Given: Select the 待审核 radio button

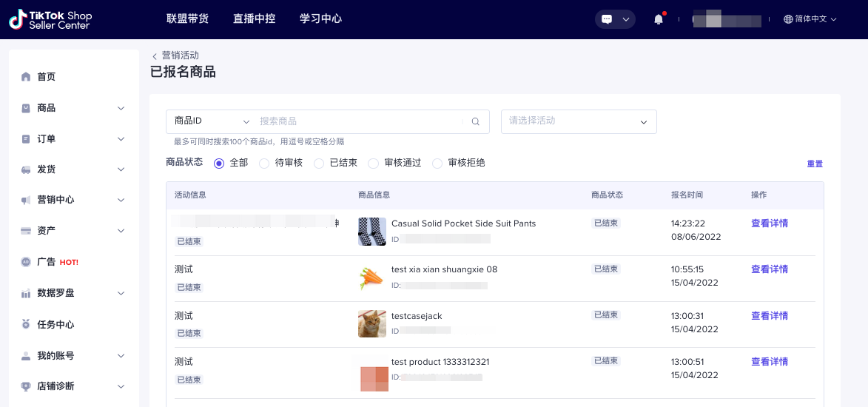Looking at the screenshot, I should [264, 164].
